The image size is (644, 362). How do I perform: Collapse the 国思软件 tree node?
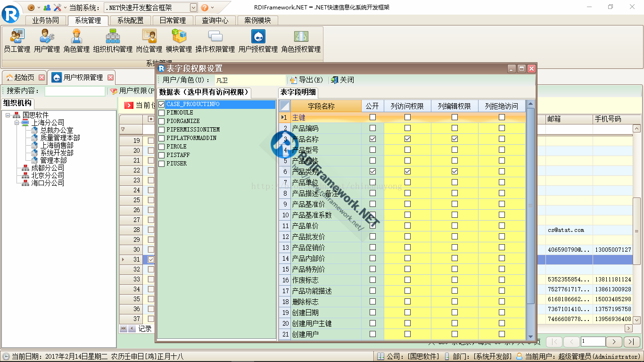pos(8,115)
